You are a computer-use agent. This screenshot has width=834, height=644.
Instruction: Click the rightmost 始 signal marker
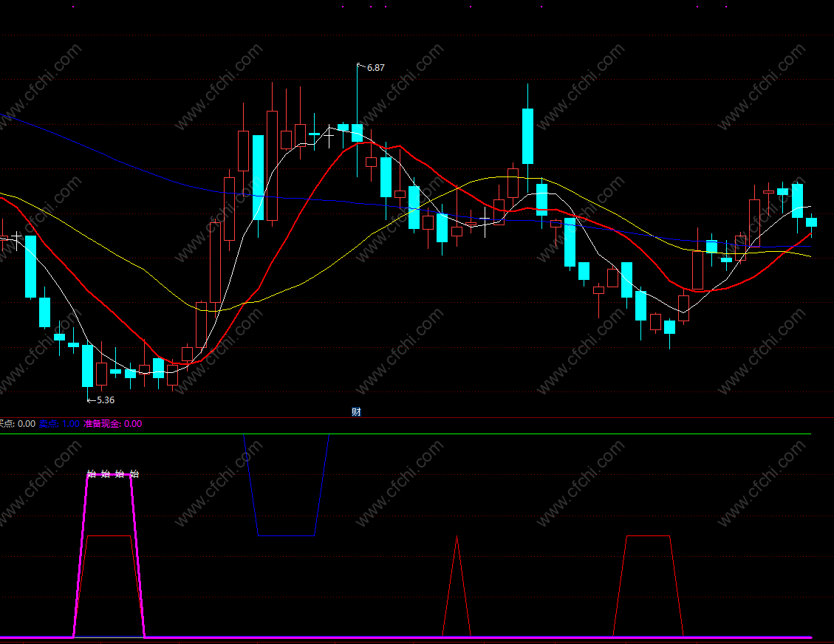coord(134,473)
